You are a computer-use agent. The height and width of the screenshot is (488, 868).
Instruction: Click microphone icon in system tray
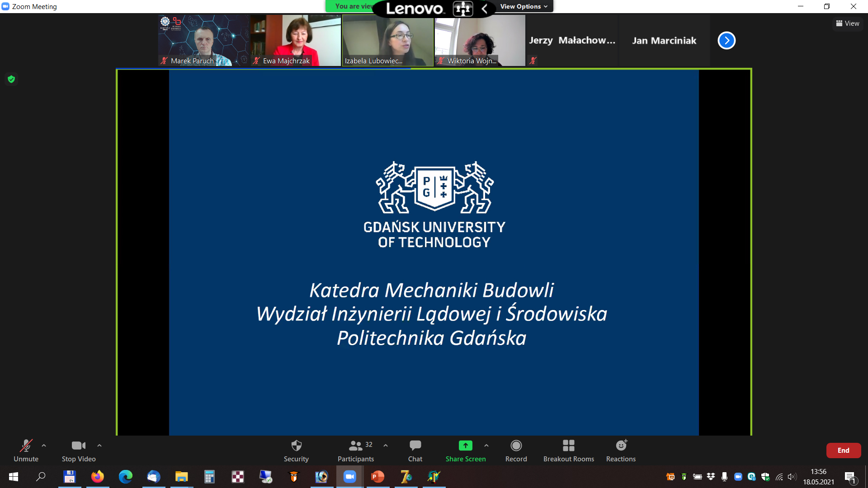pyautogui.click(x=725, y=477)
